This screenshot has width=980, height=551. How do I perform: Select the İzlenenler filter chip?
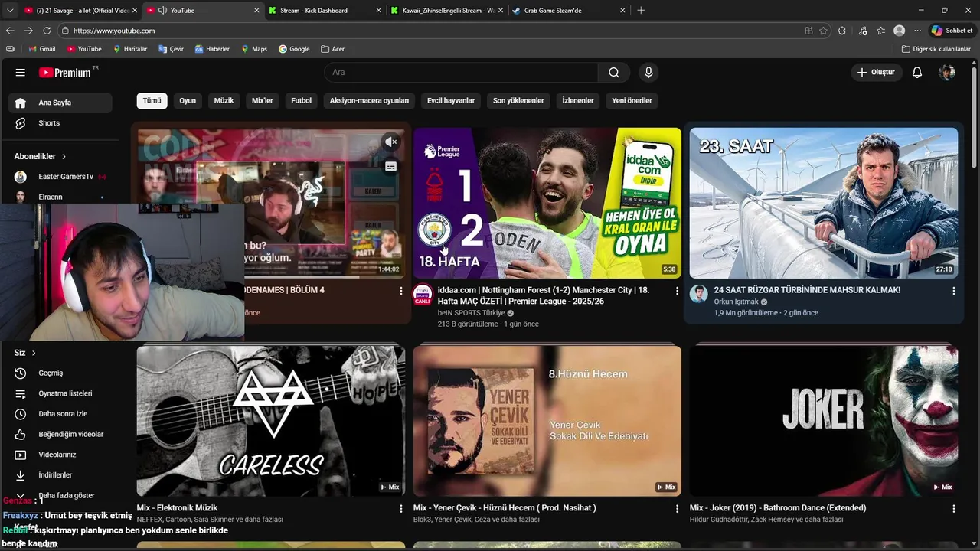578,100
